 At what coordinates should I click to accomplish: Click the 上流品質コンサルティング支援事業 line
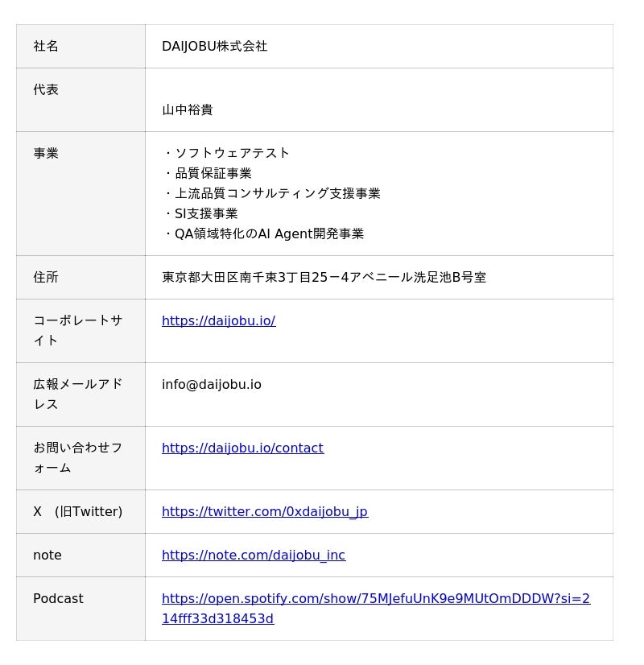point(277,193)
